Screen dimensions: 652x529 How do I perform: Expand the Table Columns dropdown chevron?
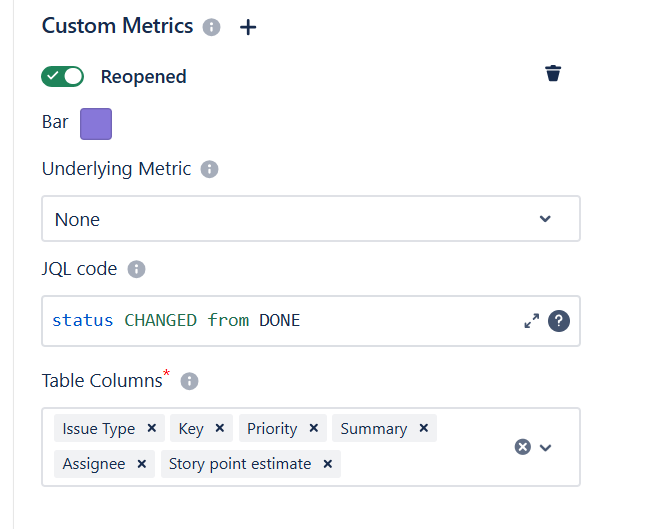(x=546, y=447)
